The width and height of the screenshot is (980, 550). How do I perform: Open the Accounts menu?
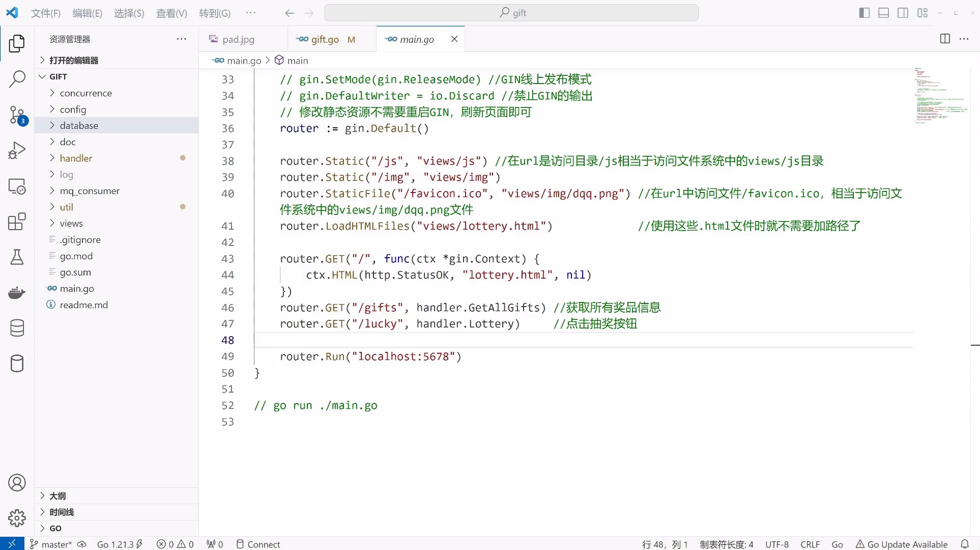17,483
